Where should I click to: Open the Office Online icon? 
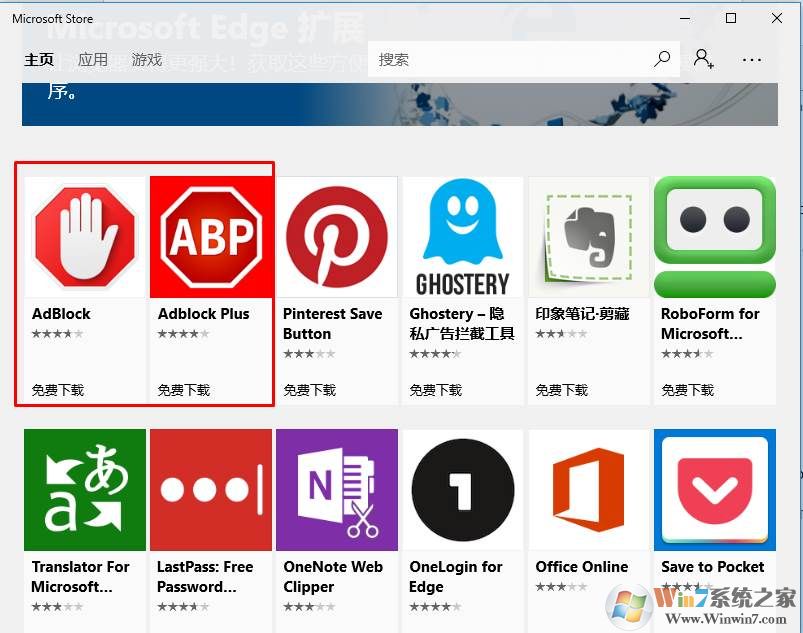pos(589,490)
